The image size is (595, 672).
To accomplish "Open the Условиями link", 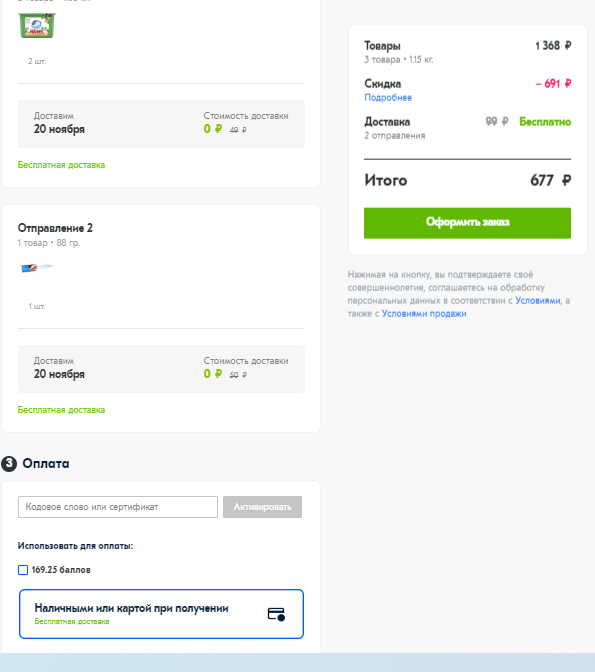I will tap(538, 300).
